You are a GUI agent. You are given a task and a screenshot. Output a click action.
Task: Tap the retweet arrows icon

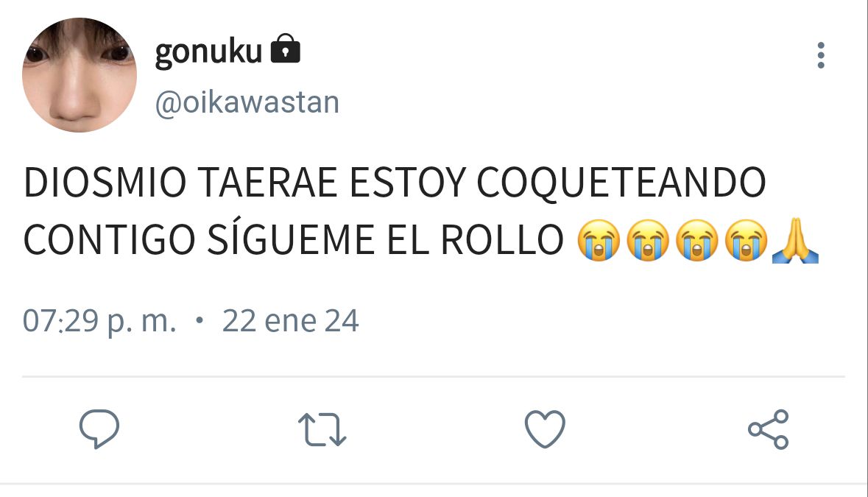tap(322, 429)
